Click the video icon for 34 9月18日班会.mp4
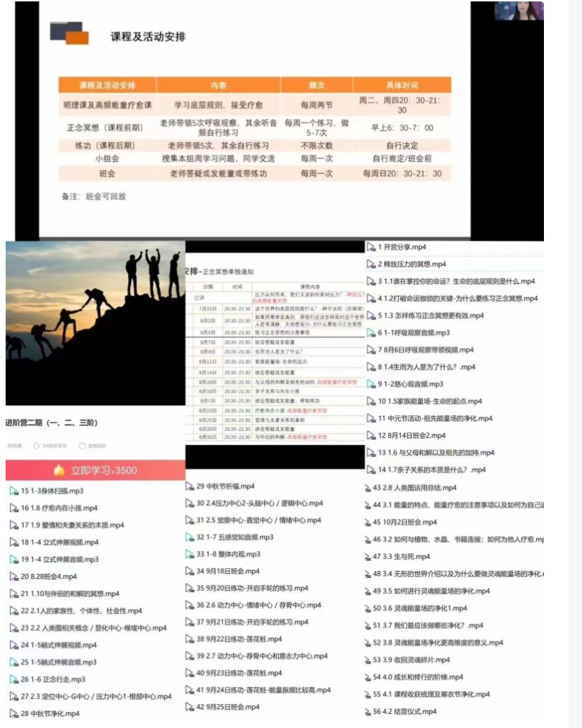This screenshot has width=582, height=728. click(190, 572)
